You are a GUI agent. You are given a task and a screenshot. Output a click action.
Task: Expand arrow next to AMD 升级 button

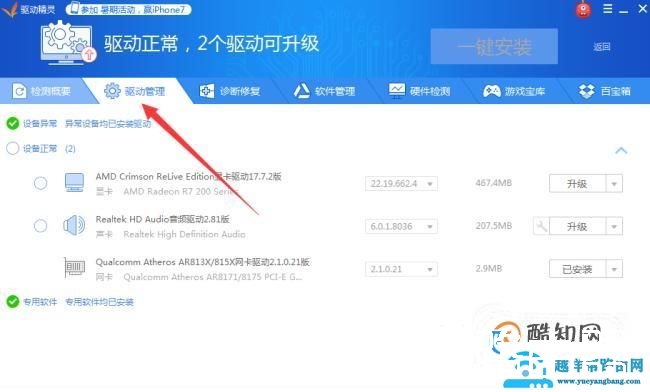(x=614, y=184)
